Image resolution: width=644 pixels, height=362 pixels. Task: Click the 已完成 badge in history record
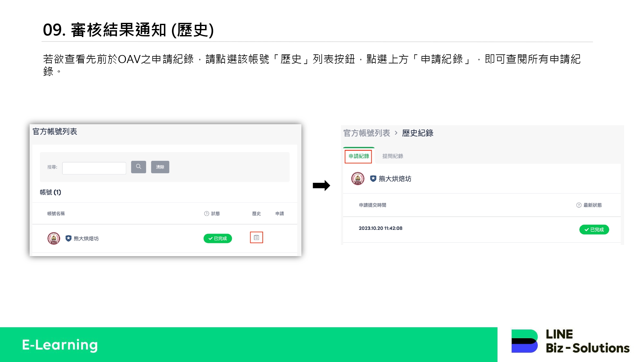coord(594,229)
